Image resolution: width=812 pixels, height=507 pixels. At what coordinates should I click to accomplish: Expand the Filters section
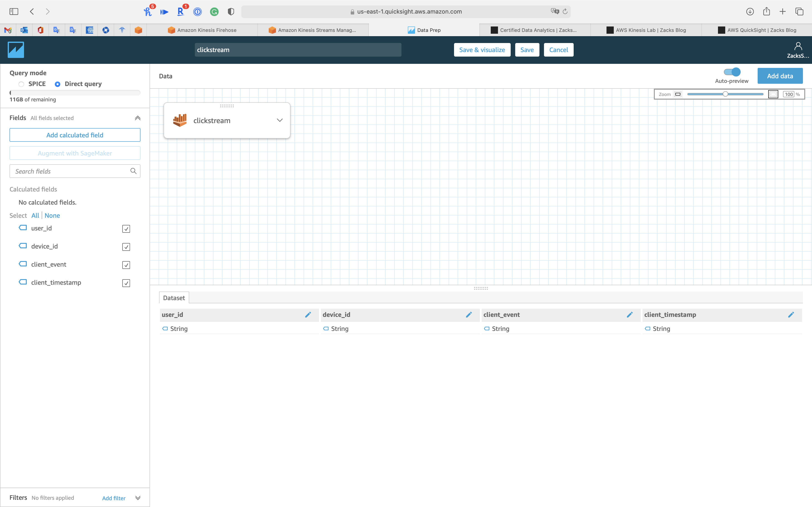(138, 498)
